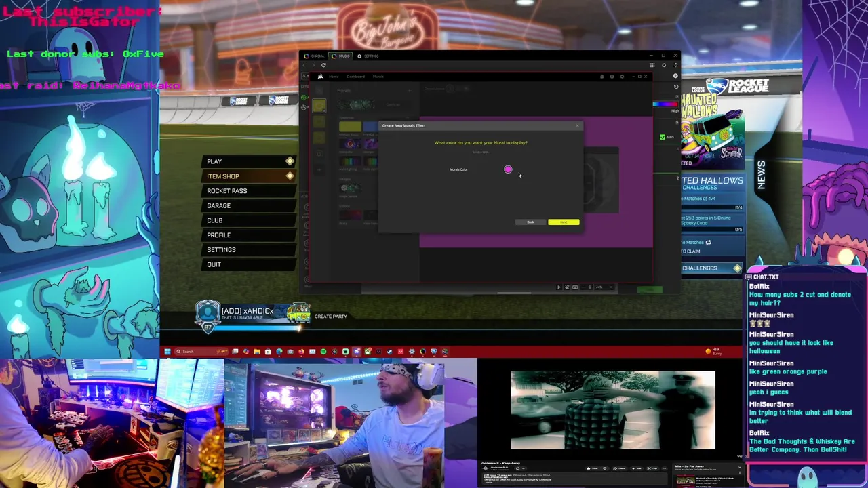This screenshot has width=868, height=488.
Task: Switch to the CHROMA tab in Razer window
Action: pyautogui.click(x=315, y=56)
